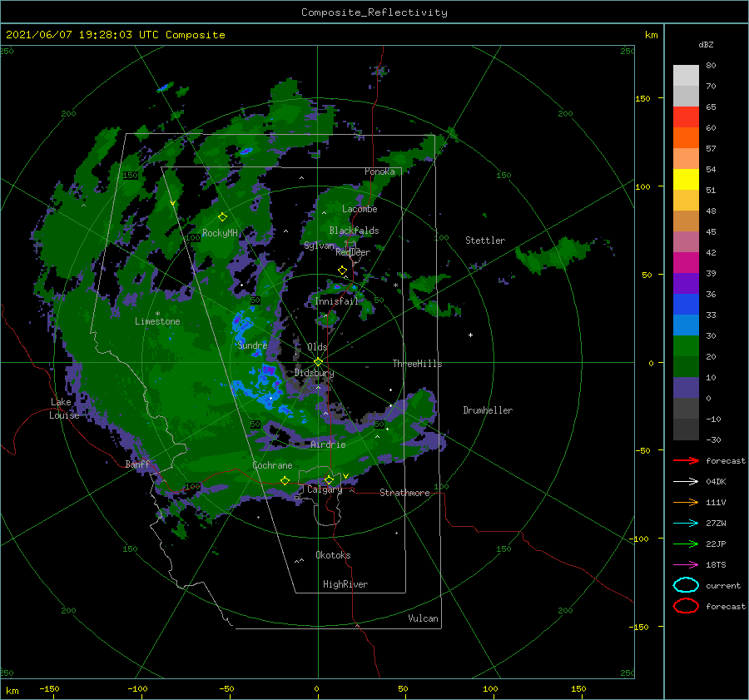Select the magenta 18TS arrow icon
This screenshot has width=749, height=700.
click(x=686, y=564)
